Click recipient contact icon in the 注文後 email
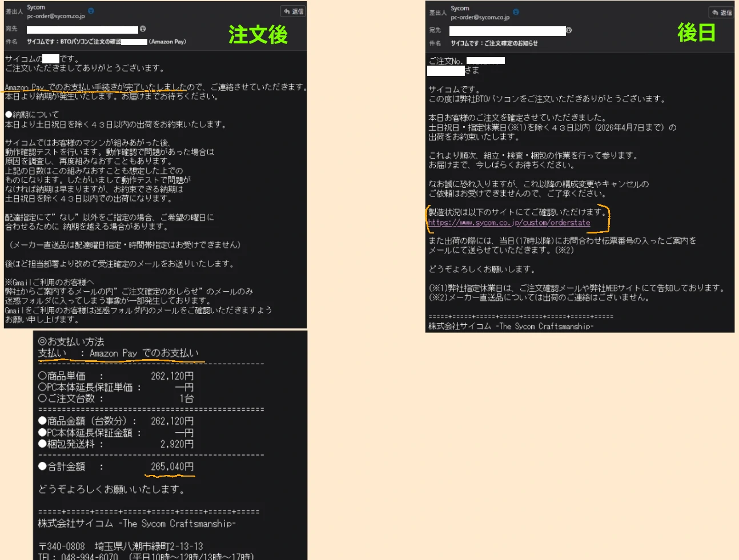 pos(143,29)
